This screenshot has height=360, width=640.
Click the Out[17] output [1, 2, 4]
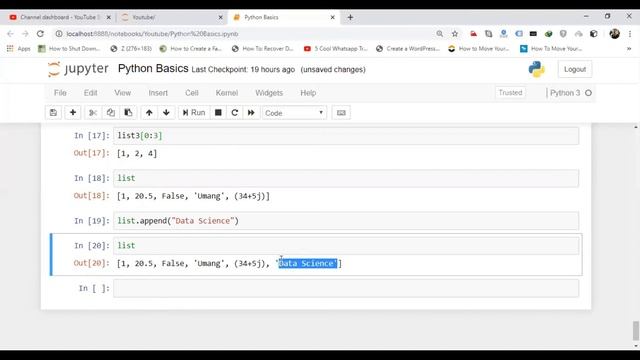tap(137, 153)
